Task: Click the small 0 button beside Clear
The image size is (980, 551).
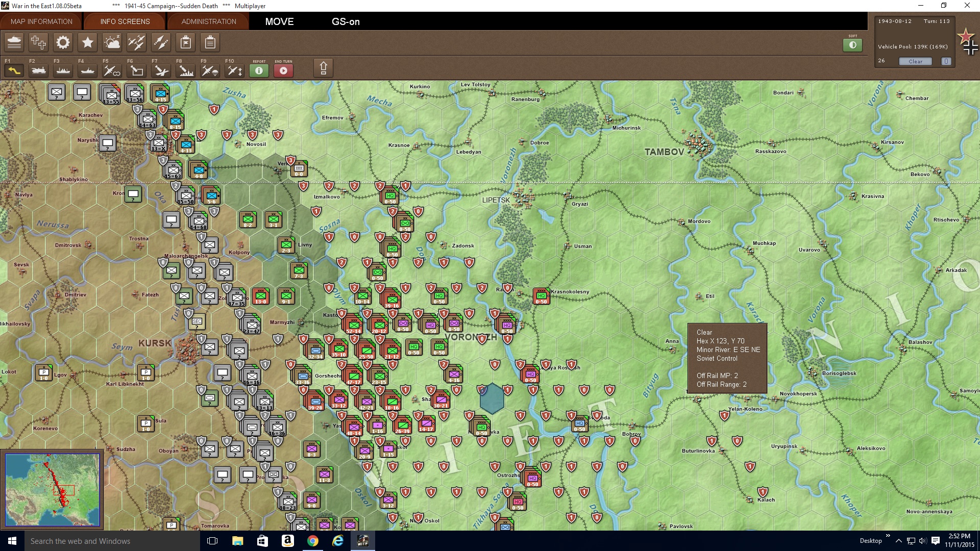Action: tap(946, 61)
